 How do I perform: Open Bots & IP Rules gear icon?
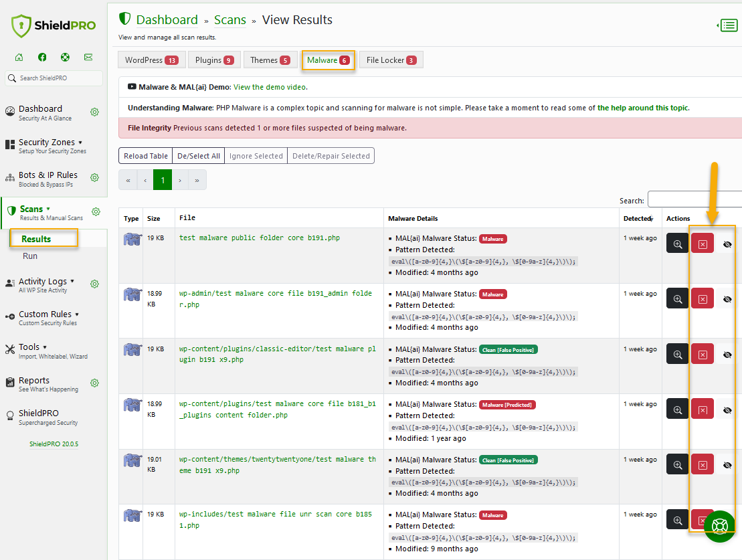[94, 177]
